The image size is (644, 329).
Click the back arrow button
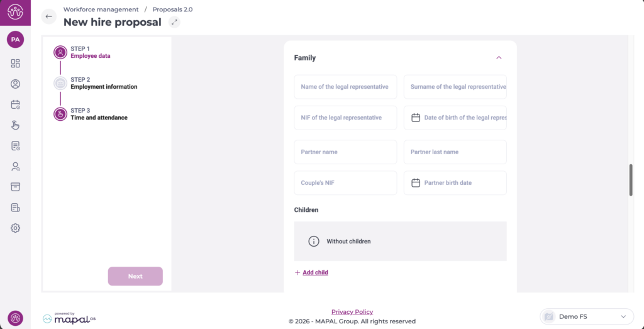coord(49,16)
